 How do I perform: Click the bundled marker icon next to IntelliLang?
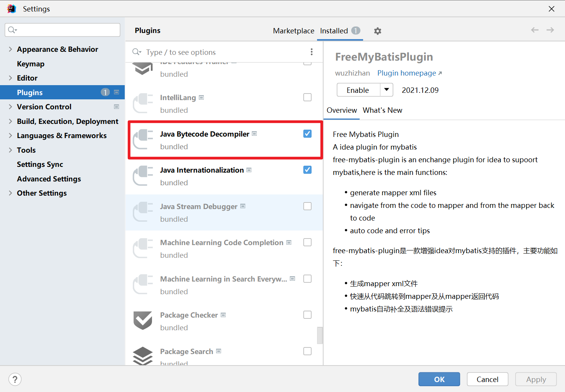201,97
